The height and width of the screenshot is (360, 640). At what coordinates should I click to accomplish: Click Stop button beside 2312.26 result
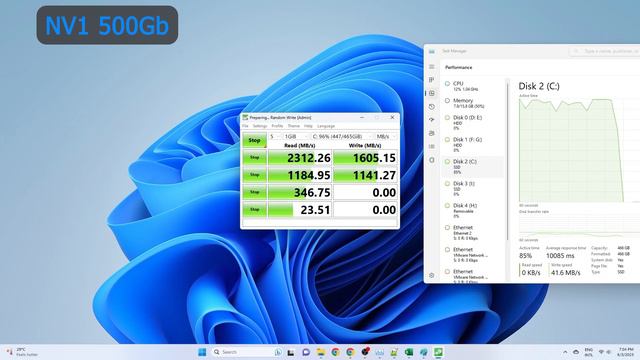(x=254, y=158)
